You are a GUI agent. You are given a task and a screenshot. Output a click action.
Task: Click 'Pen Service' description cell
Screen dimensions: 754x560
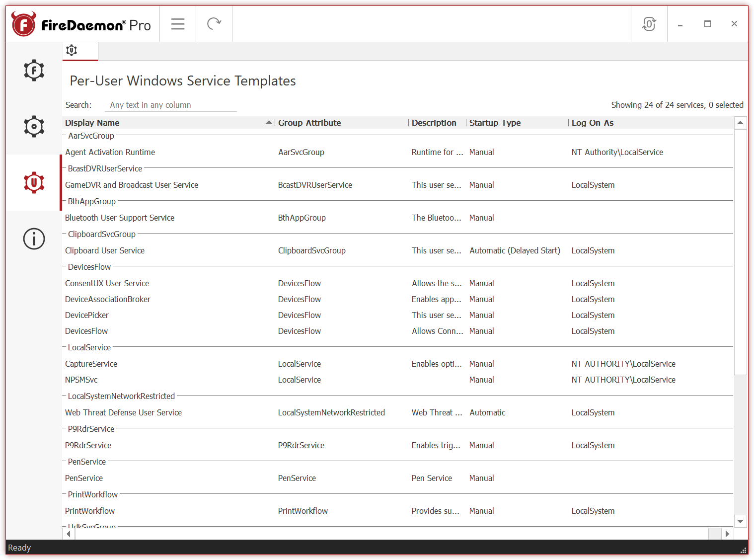tap(432, 478)
